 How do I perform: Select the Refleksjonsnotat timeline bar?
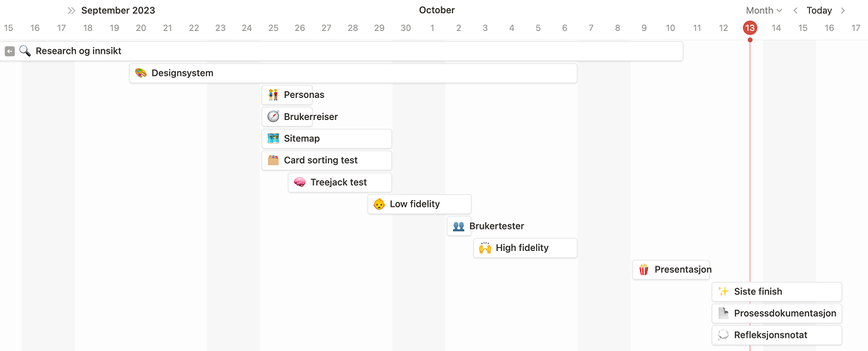coord(777,335)
